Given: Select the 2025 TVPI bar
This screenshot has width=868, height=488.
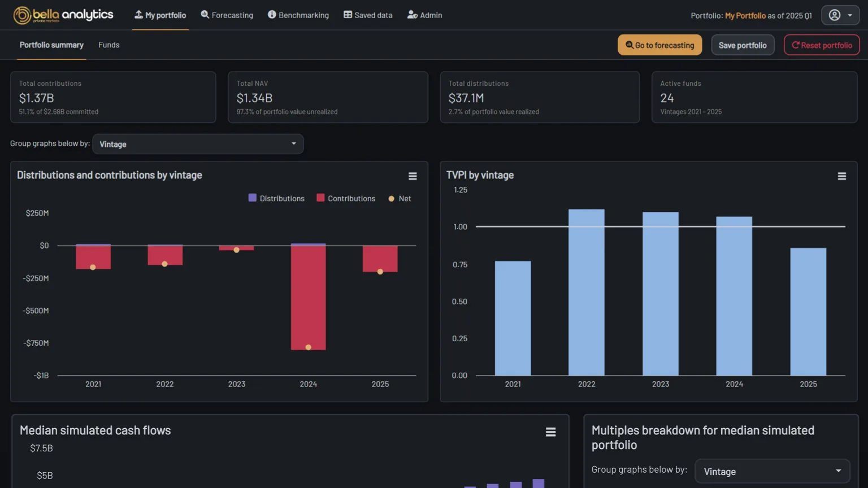Looking at the screenshot, I should (x=808, y=312).
